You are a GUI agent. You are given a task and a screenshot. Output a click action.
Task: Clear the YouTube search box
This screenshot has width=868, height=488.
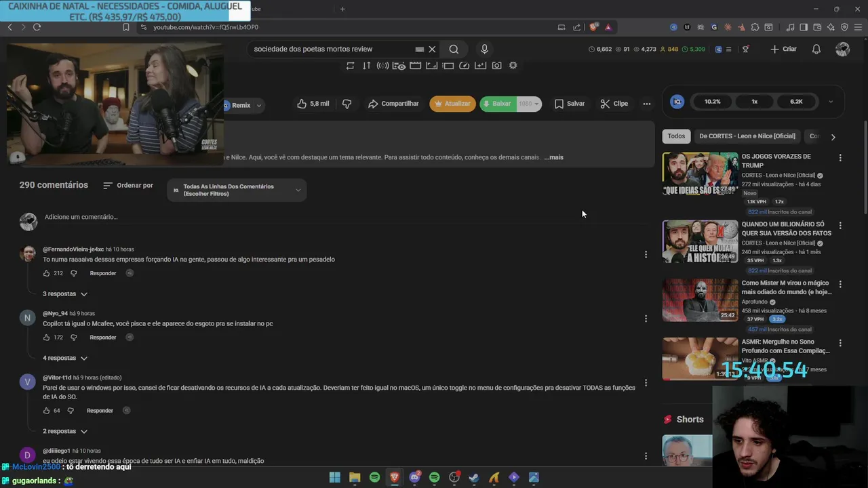[432, 49]
